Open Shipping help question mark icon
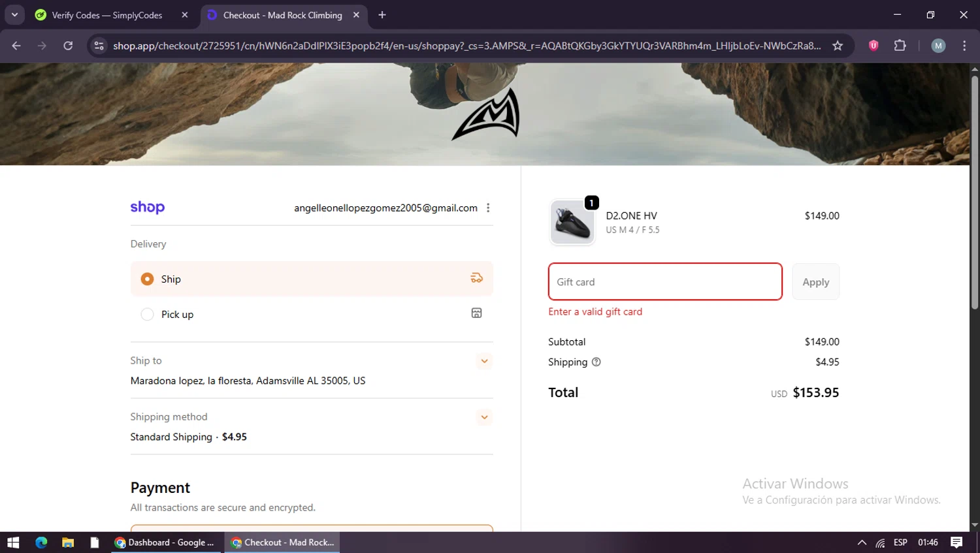 [x=596, y=362]
